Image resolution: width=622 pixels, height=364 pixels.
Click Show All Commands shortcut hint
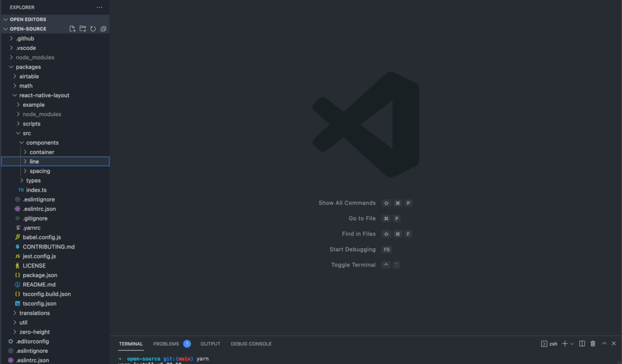pyautogui.click(x=347, y=203)
